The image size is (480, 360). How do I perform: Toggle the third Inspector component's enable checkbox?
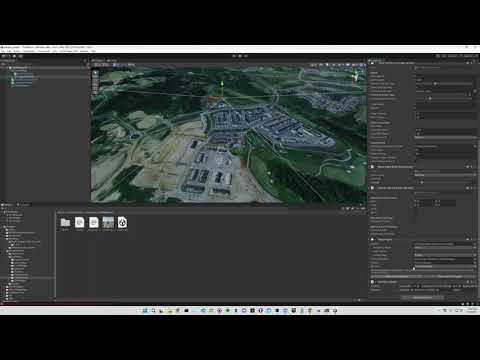(x=373, y=188)
